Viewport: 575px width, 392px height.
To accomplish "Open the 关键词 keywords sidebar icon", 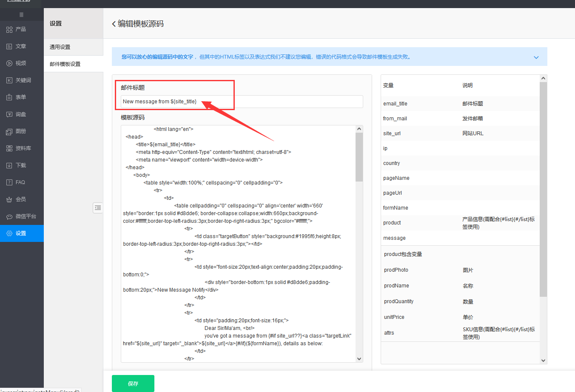I will point(9,80).
